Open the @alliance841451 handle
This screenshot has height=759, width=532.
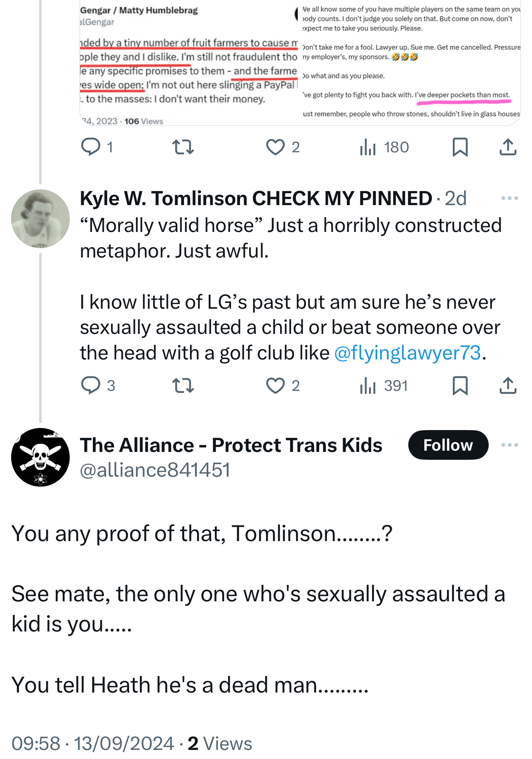point(155,470)
